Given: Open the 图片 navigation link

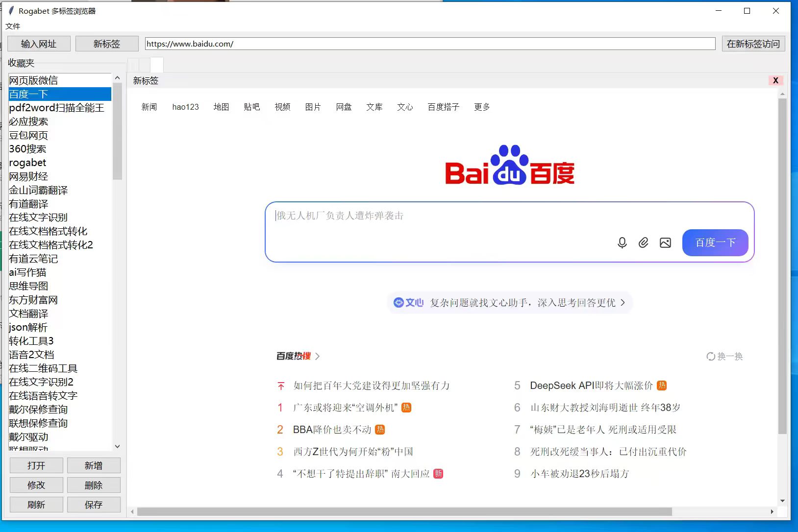Looking at the screenshot, I should (313, 107).
